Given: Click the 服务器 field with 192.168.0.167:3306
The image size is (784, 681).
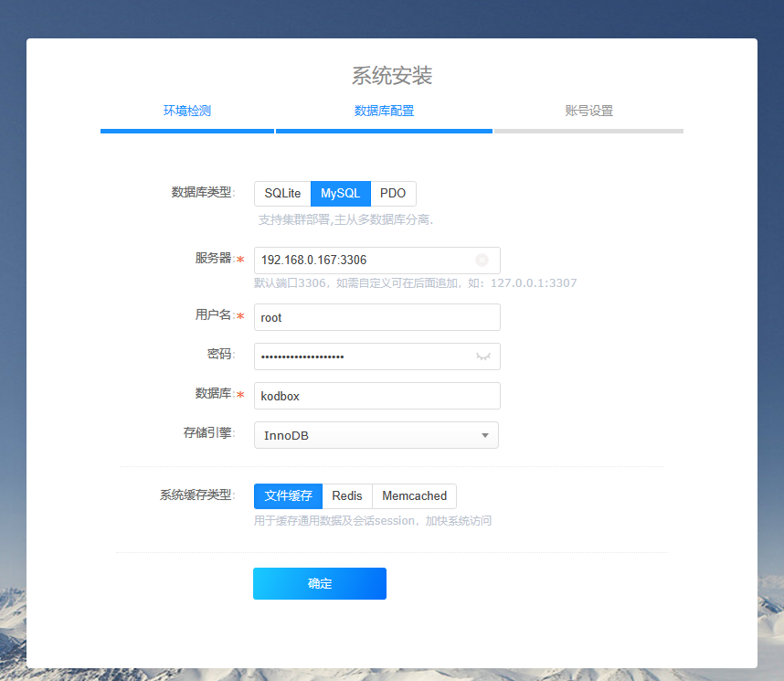Looking at the screenshot, I should click(366, 261).
